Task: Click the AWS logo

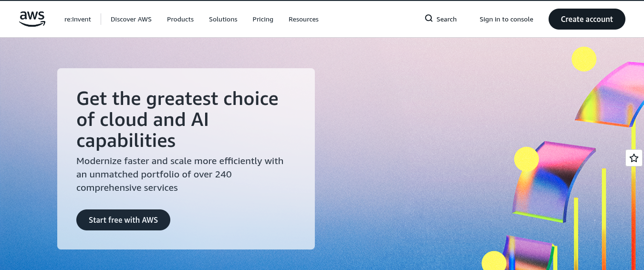Action: pyautogui.click(x=32, y=19)
